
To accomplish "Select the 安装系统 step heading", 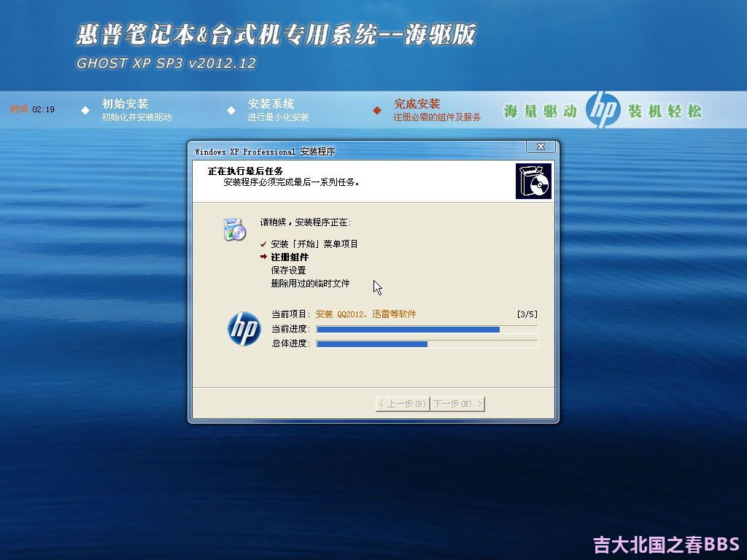I will coord(271,104).
